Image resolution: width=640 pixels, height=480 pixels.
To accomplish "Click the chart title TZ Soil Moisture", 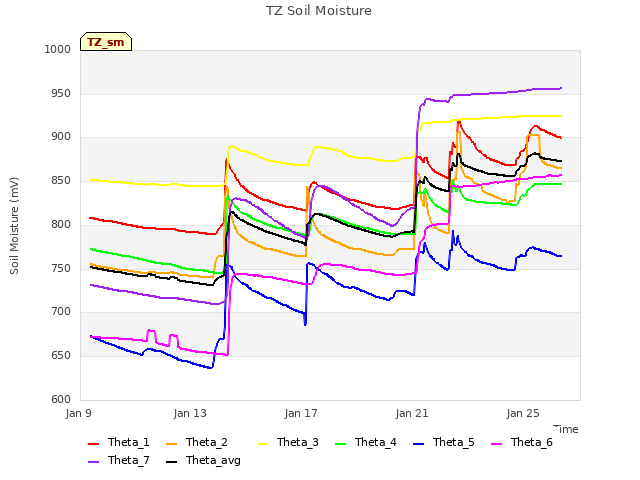I will tap(319, 11).
